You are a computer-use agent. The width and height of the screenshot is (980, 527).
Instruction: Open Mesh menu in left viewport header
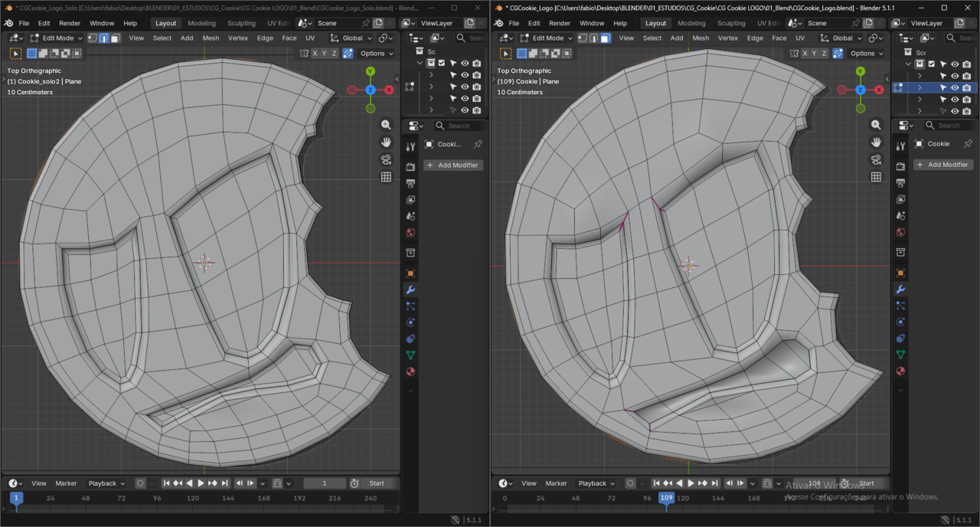[211, 38]
